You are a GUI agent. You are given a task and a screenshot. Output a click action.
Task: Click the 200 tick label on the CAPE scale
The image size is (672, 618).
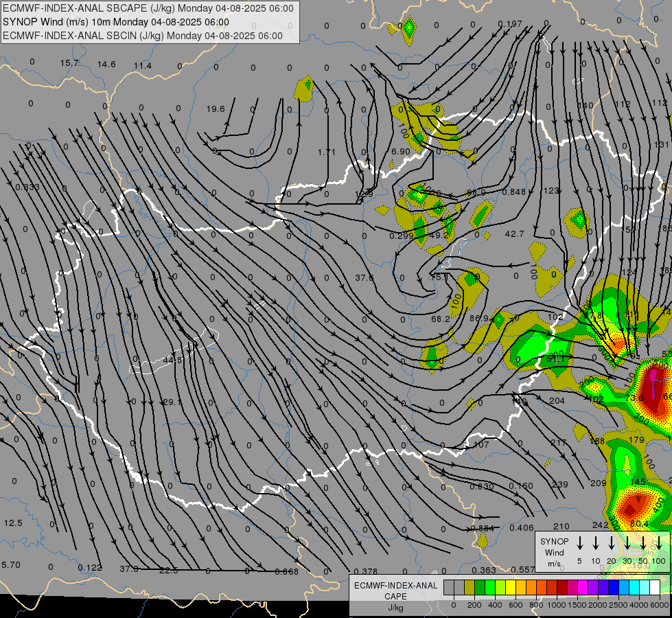[x=474, y=605]
